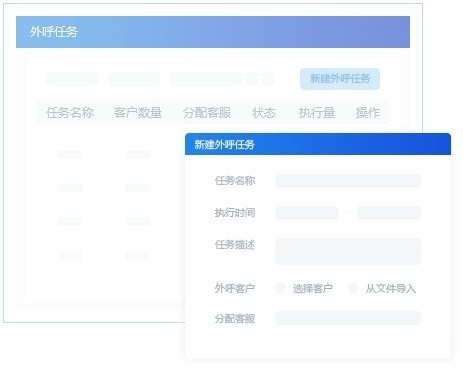
Task: Open the 执行时间 start date field
Action: pos(307,213)
